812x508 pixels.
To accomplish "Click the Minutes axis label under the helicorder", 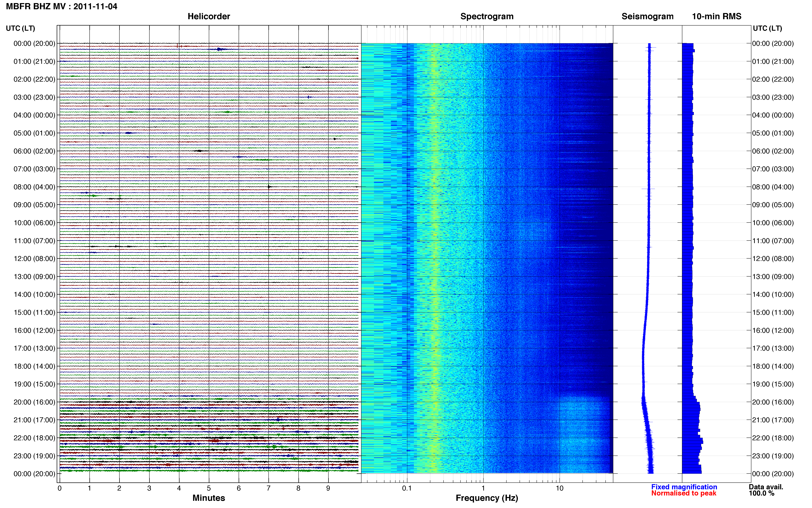I will [x=209, y=498].
